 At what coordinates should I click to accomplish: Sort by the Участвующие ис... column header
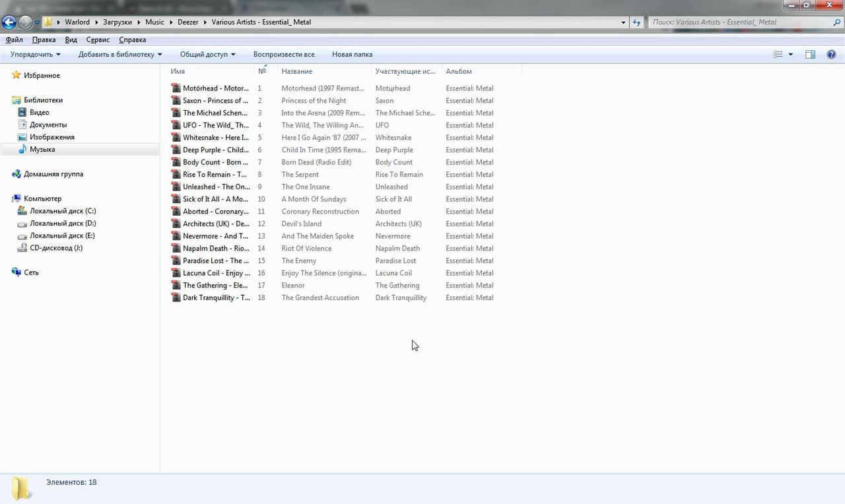tap(407, 71)
